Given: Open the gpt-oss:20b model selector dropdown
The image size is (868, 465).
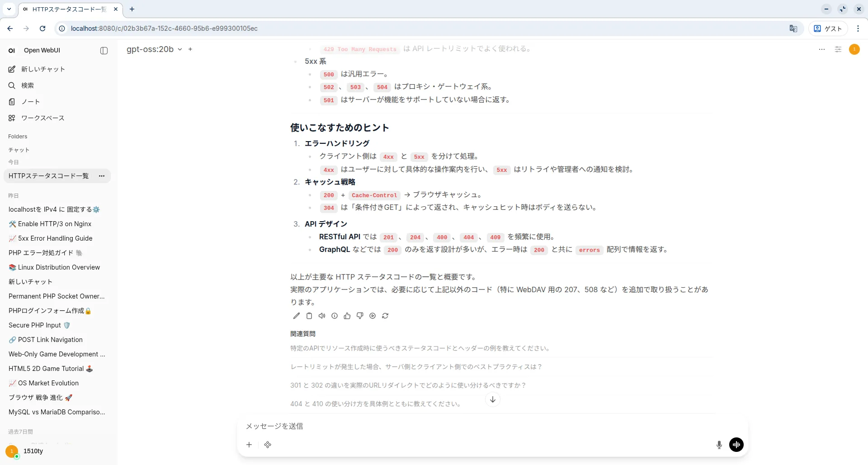Looking at the screenshot, I should click(154, 49).
